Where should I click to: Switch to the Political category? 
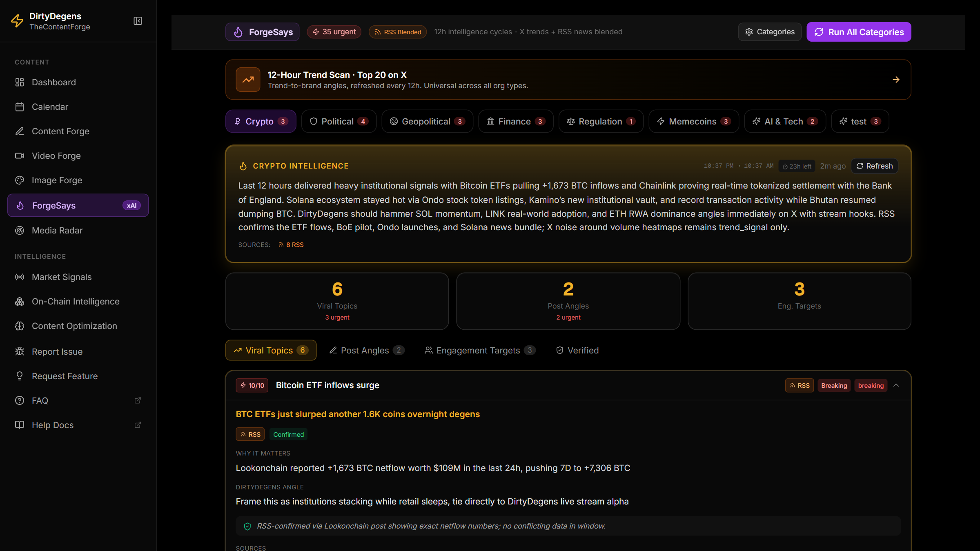(339, 121)
